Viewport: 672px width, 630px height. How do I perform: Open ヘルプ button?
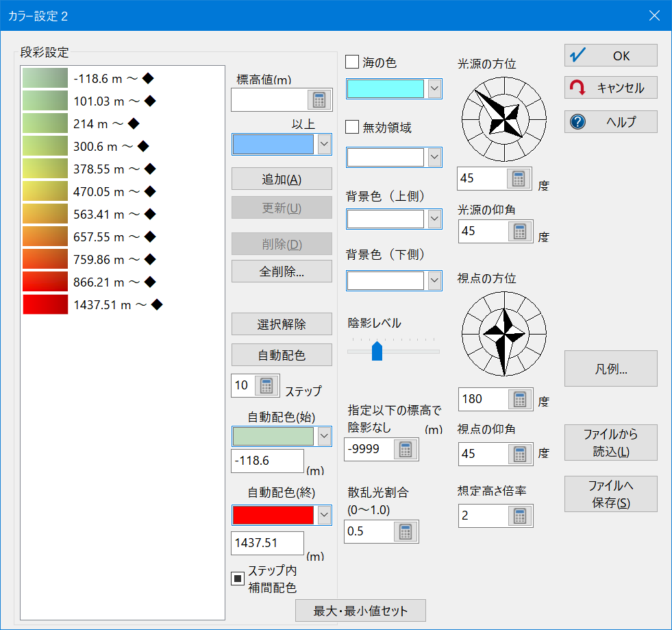coord(611,122)
